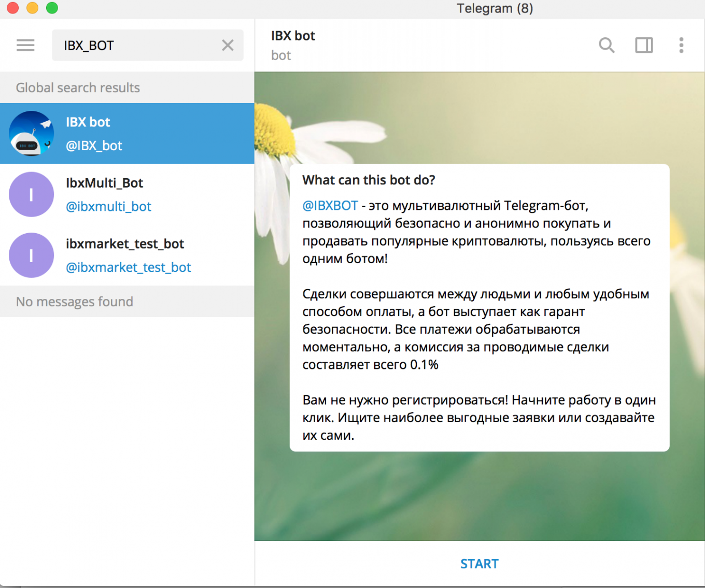Open the hamburger main menu
The image size is (705, 588).
(x=25, y=46)
